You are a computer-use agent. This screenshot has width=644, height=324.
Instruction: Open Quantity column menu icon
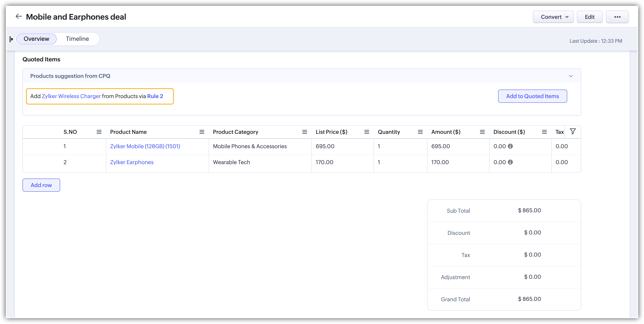pyautogui.click(x=420, y=132)
